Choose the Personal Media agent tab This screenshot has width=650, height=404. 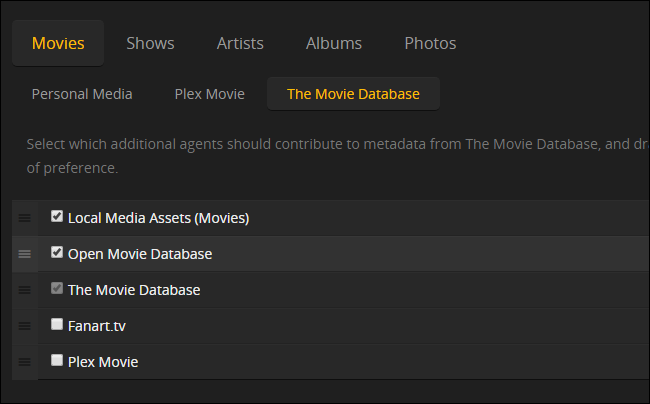tap(82, 94)
